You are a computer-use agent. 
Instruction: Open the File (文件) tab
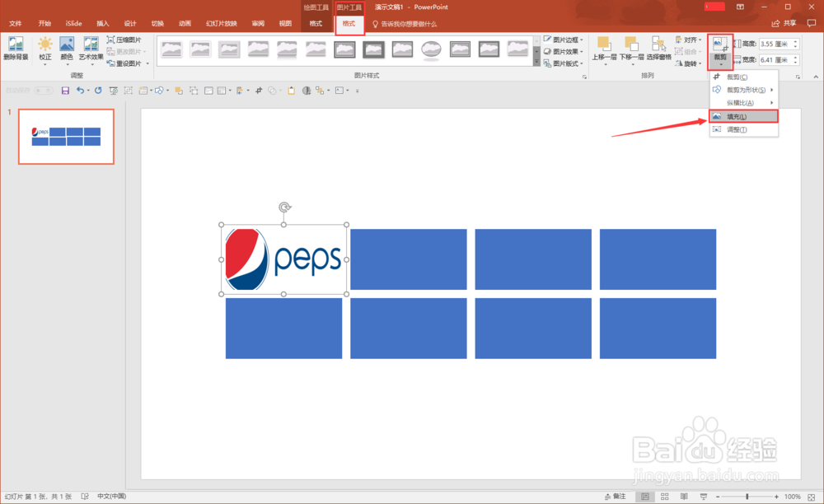pos(15,24)
